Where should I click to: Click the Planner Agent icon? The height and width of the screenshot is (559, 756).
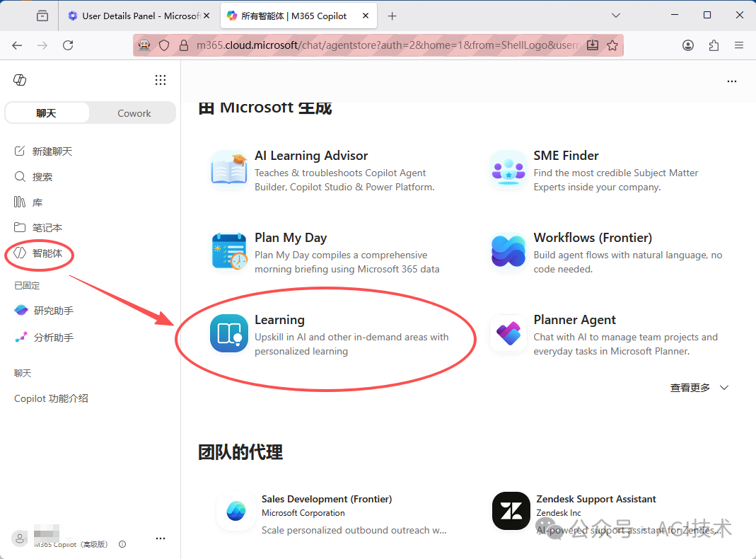coord(508,333)
